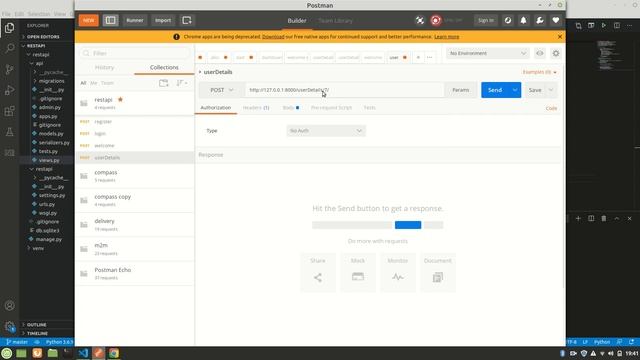Open the tab options ellipsis menu
This screenshot has width=640, height=360.
coord(429,58)
